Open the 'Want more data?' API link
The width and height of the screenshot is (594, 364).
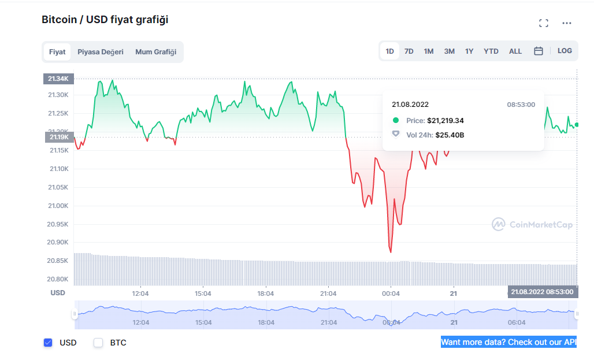pos(508,342)
